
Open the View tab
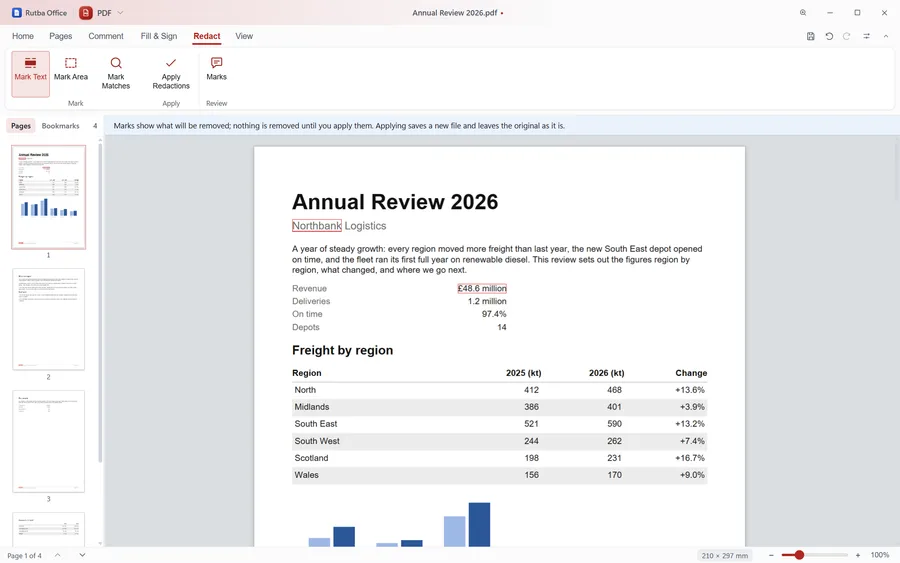(244, 36)
